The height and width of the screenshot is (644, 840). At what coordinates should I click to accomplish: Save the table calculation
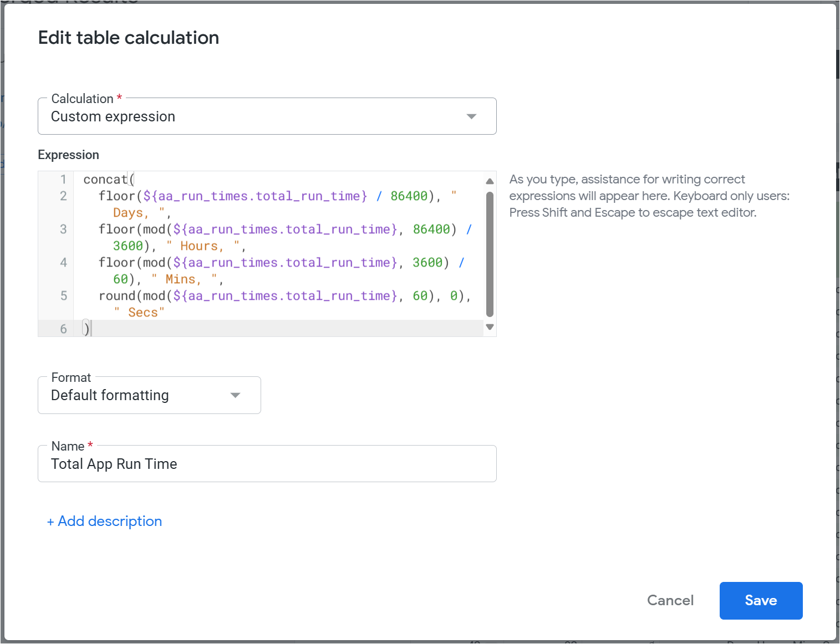[x=760, y=600]
